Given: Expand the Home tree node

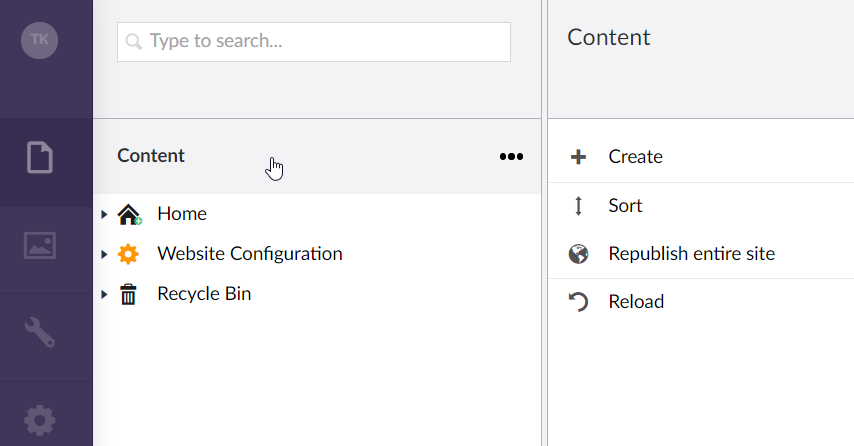Looking at the screenshot, I should point(104,215).
